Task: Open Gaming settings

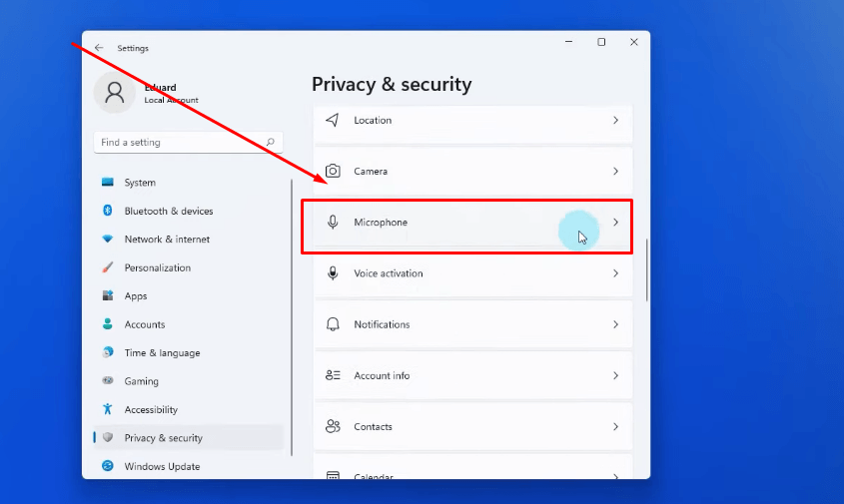Action: tap(189, 381)
